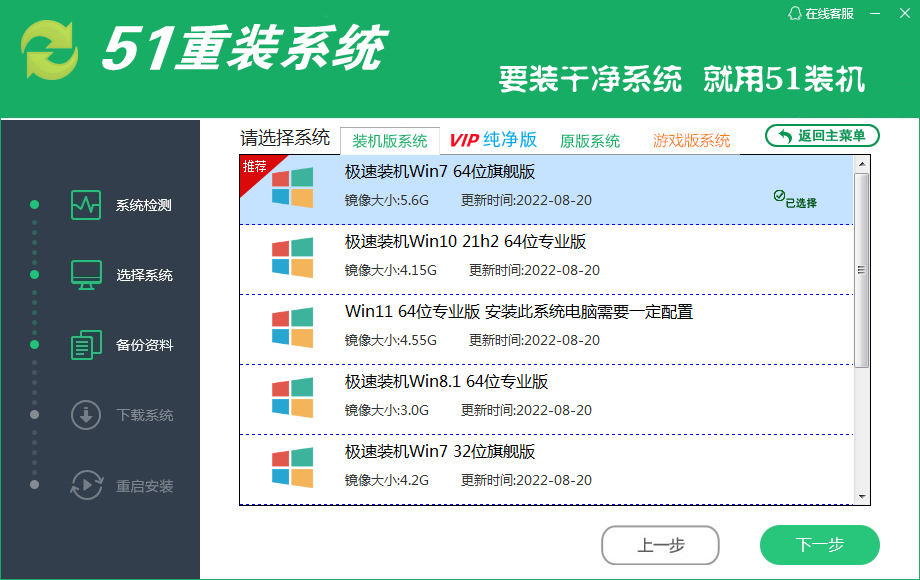The width and height of the screenshot is (920, 580).
Task: Select 极速装机Win10 21h2 64位专业版 title
Action: [465, 242]
